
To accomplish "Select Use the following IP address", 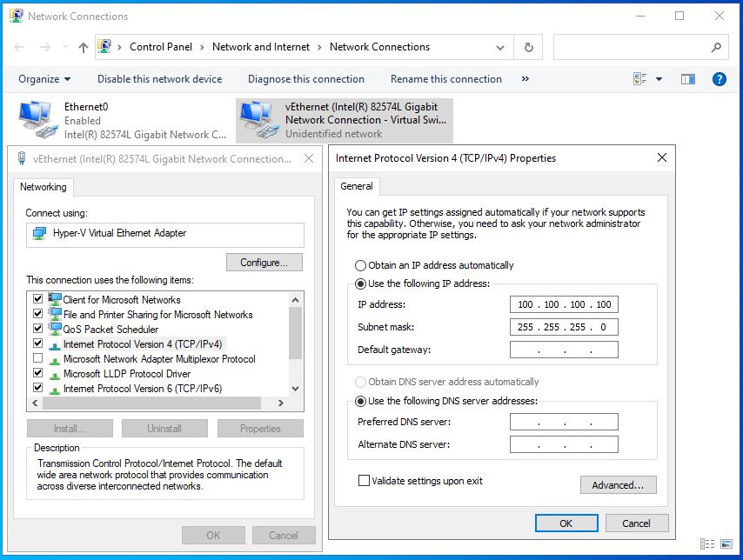I will coord(360,283).
